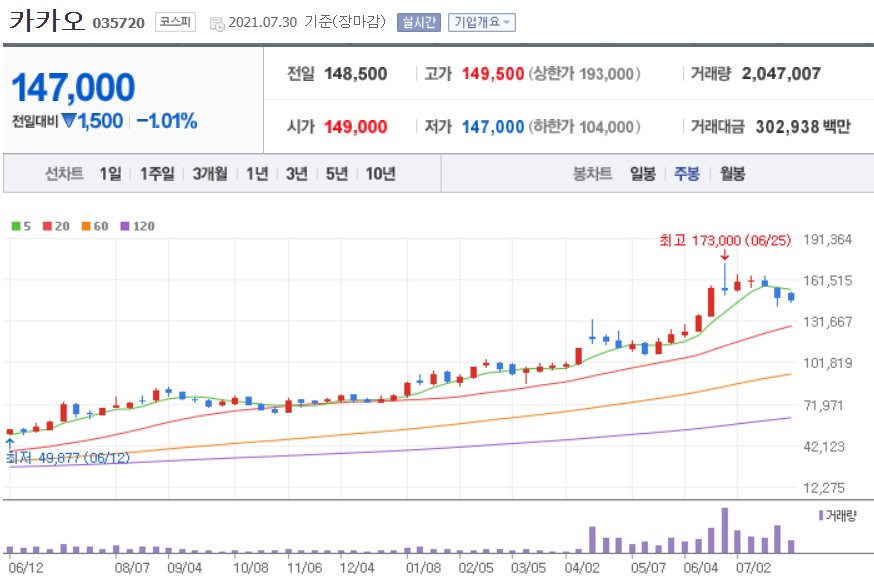Click the high price 149,500

pos(493,74)
